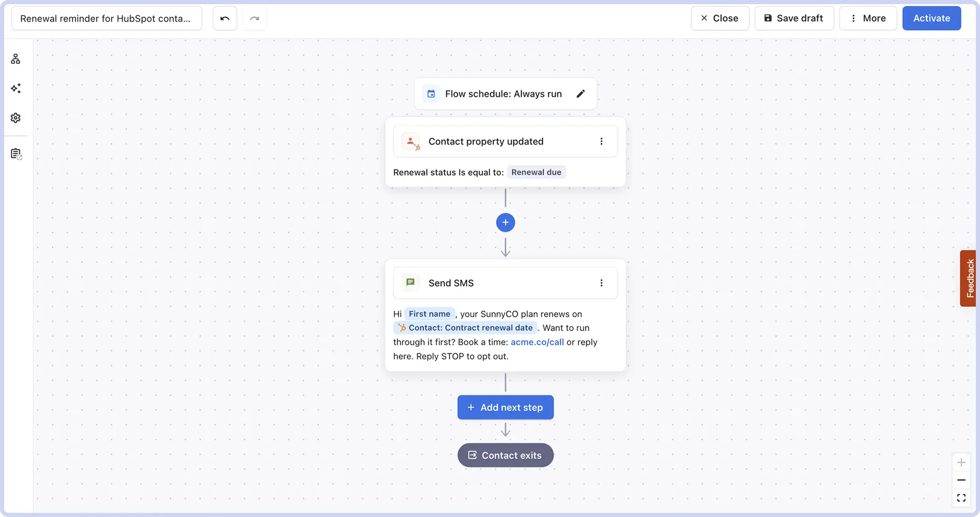Save the flow as draft
This screenshot has width=980, height=517.
click(794, 18)
